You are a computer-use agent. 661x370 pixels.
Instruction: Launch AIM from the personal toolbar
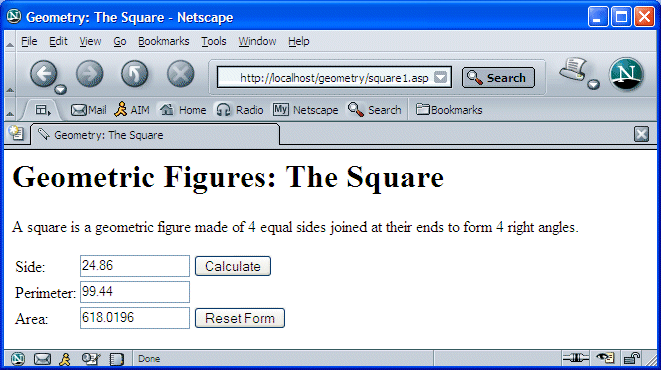pos(132,110)
